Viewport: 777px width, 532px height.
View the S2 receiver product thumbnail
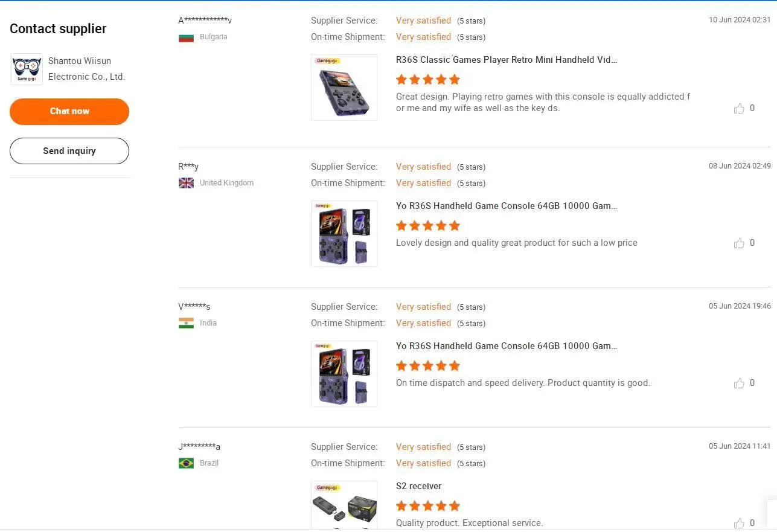[344, 506]
